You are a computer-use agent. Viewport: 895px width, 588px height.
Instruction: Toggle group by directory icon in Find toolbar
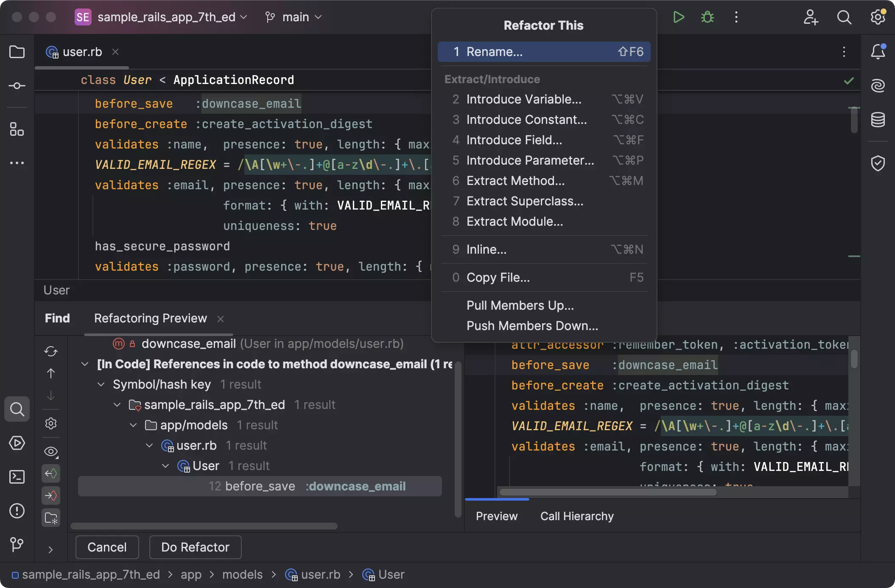coord(51,518)
